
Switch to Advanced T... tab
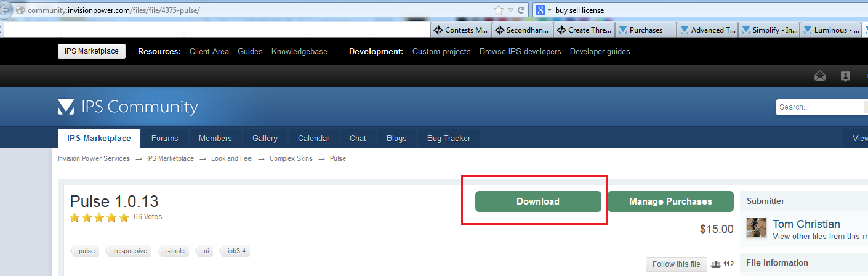click(707, 30)
